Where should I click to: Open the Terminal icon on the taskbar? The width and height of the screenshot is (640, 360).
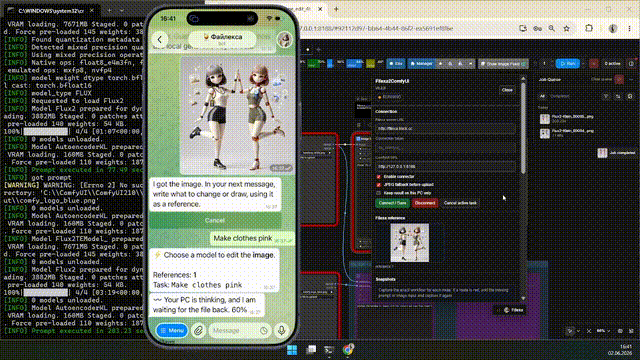[x=329, y=350]
